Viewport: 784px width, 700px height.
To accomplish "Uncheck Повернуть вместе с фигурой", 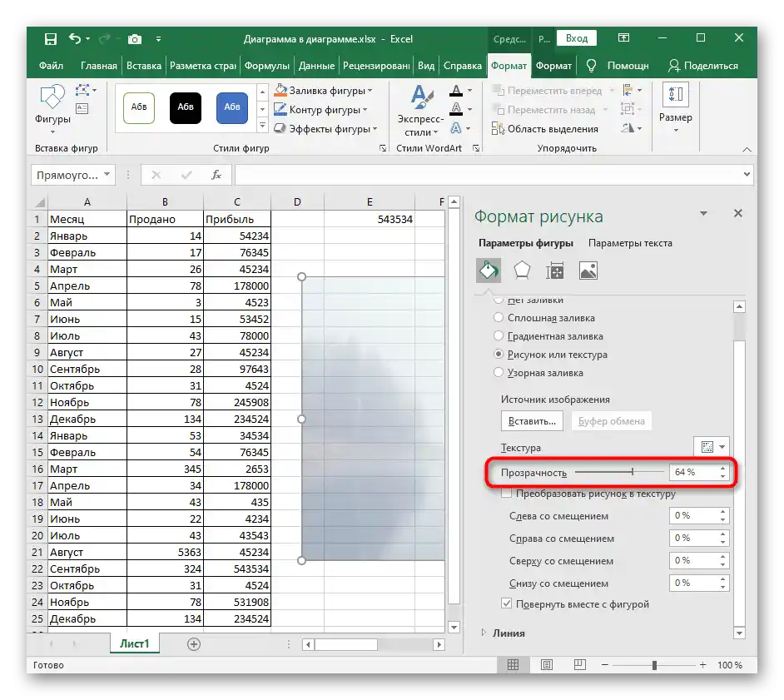I will click(507, 604).
